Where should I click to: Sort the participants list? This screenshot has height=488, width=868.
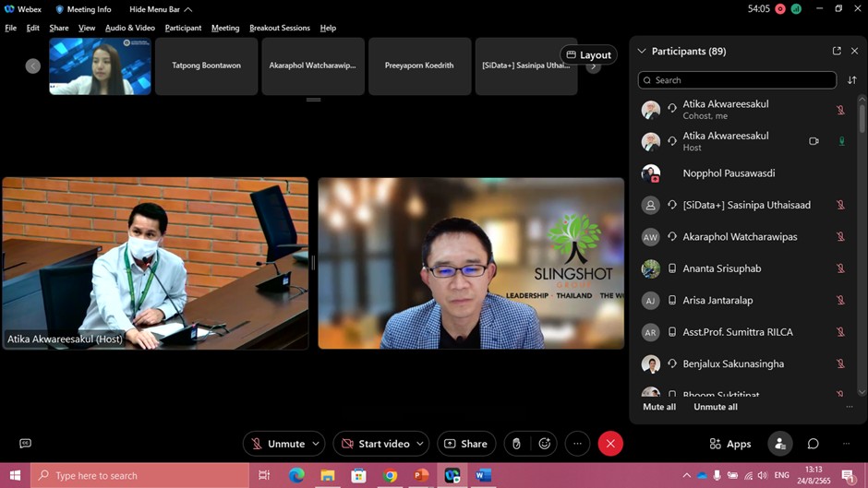coord(852,80)
